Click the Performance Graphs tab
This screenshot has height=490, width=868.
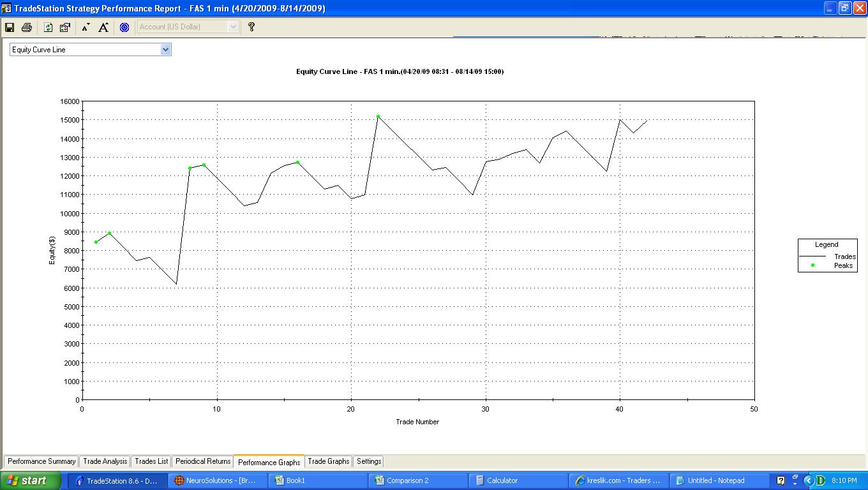click(x=269, y=462)
